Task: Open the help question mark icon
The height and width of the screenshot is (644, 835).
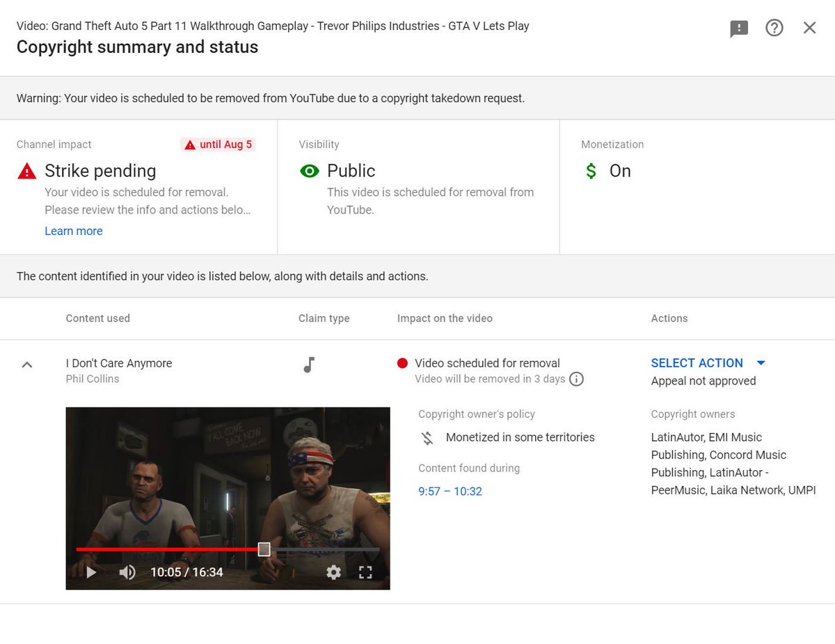Action: pos(774,28)
